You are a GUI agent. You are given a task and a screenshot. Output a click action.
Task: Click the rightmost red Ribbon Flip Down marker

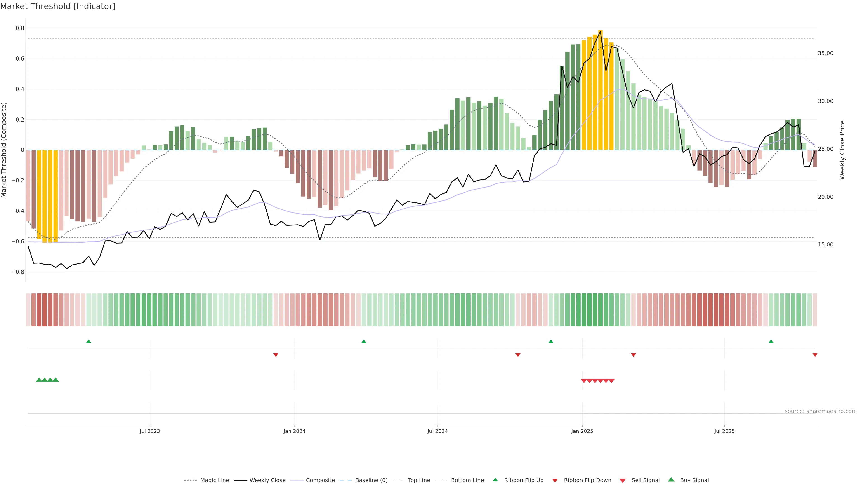pyautogui.click(x=815, y=355)
